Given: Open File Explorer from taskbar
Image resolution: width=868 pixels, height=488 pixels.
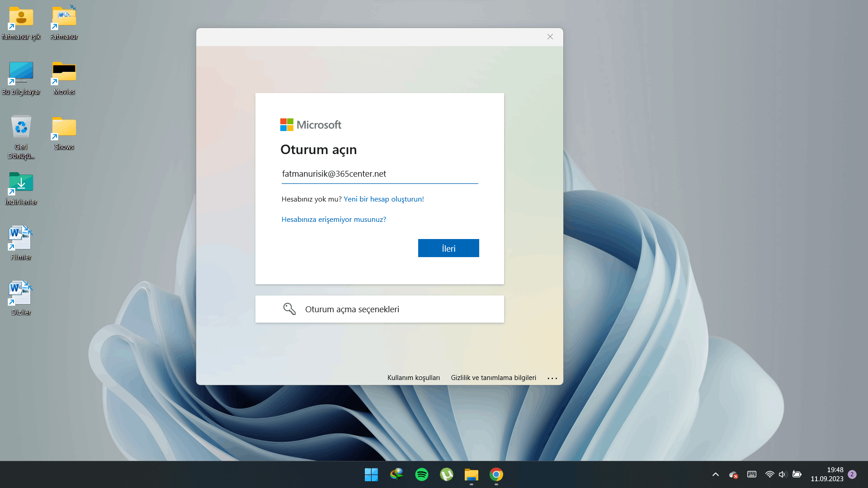Looking at the screenshot, I should point(471,474).
